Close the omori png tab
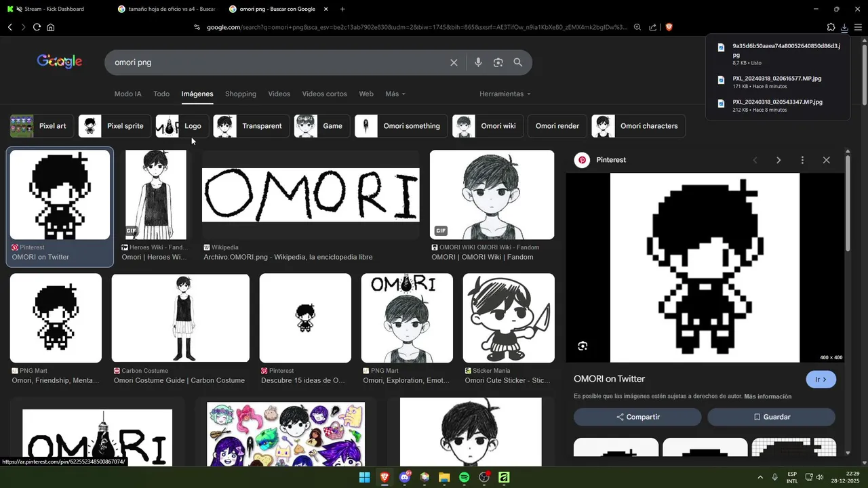This screenshot has width=868, height=488. pos(326,9)
